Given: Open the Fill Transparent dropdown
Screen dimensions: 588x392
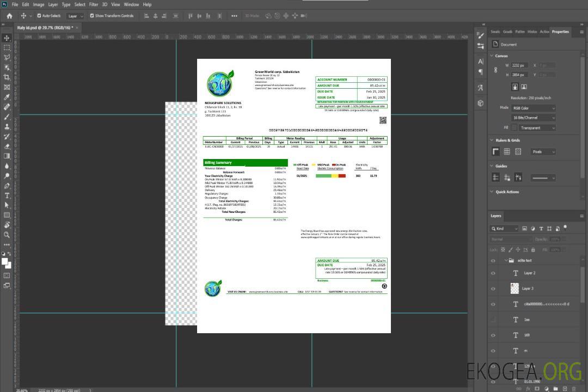Looking at the screenshot, I should coord(537,128).
